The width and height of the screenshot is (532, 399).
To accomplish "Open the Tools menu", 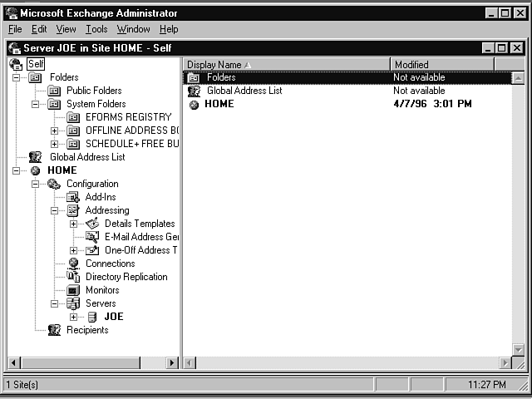I will pyautogui.click(x=96, y=29).
